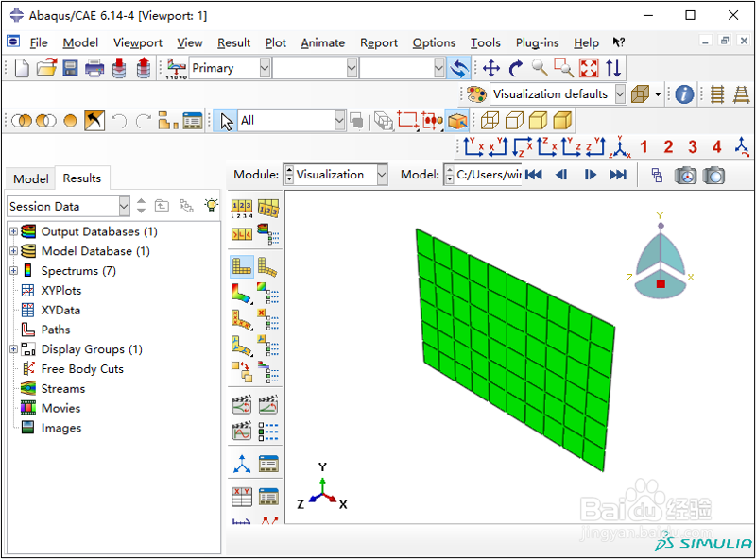Open the Help menu
Viewport: 756px width, 559px height.
tap(586, 42)
